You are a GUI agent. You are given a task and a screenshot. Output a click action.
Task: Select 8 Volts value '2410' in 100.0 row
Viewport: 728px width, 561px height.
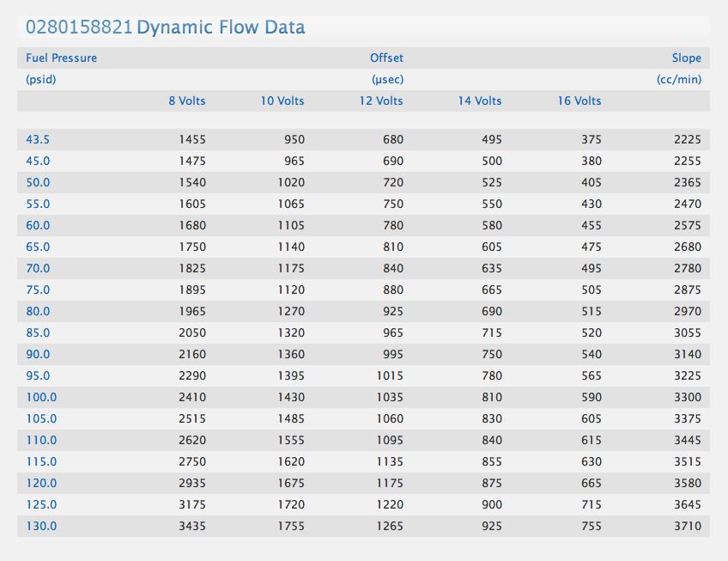click(x=192, y=397)
